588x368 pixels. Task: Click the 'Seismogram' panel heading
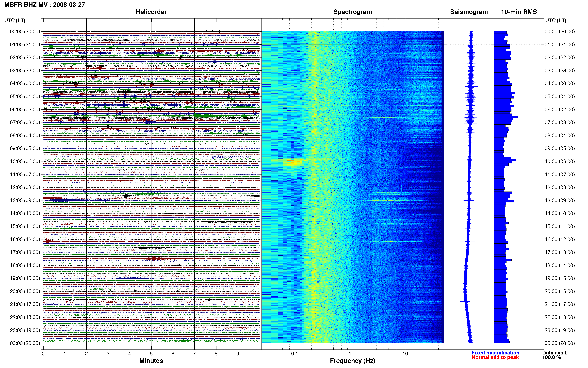pos(469,12)
